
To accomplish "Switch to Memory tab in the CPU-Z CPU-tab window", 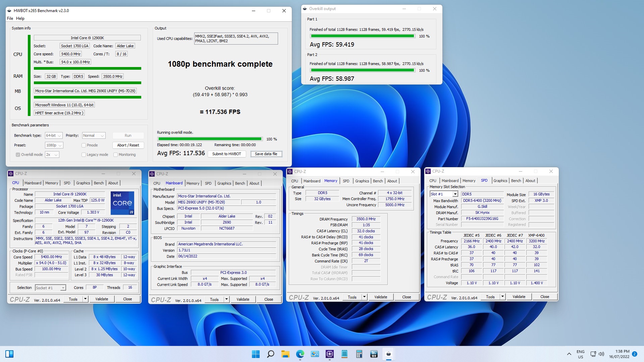I will tap(52, 183).
